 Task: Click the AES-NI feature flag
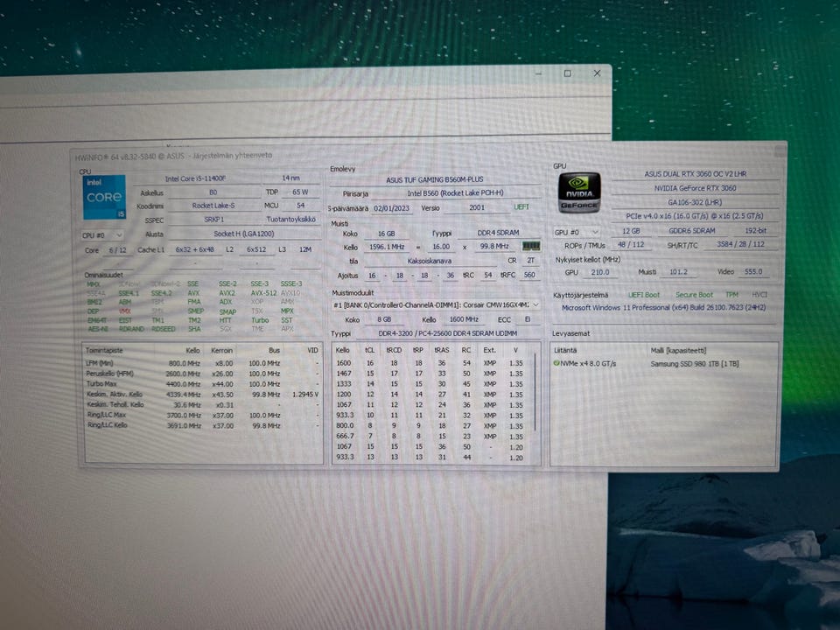(x=97, y=329)
